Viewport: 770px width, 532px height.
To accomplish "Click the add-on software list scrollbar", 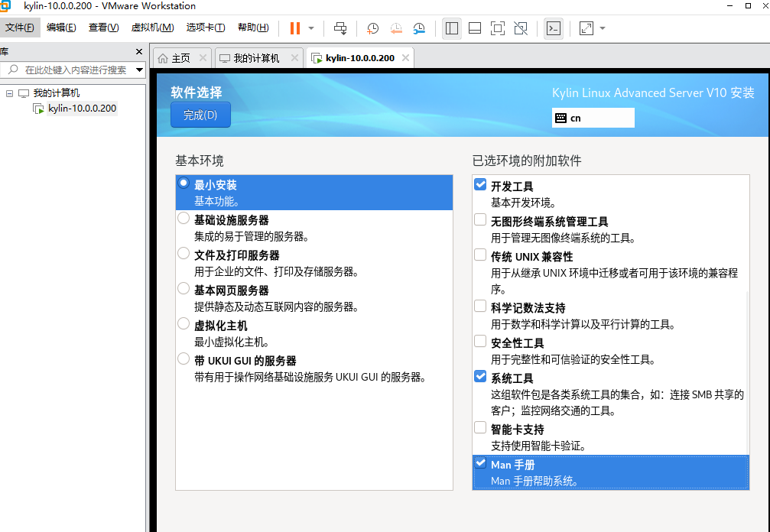I will click(x=747, y=373).
